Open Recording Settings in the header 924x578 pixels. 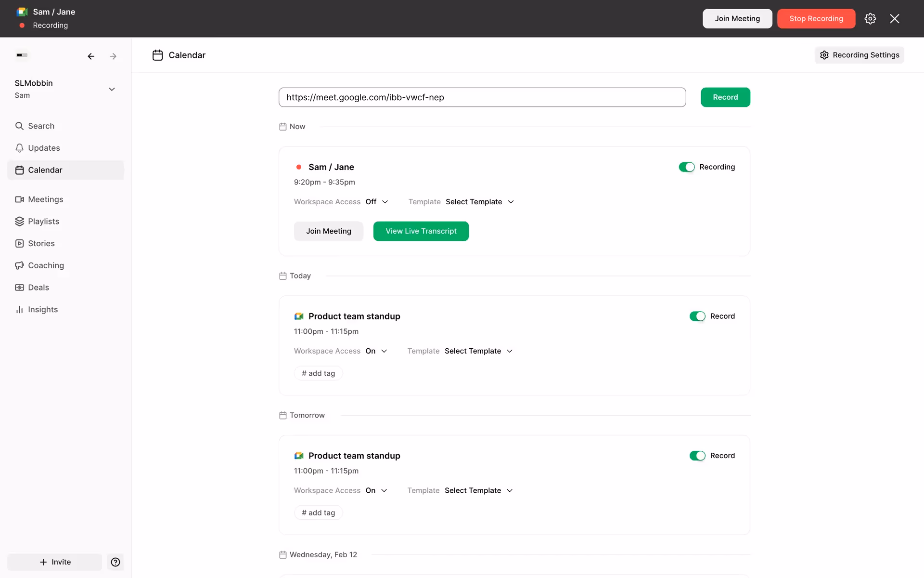[859, 55]
